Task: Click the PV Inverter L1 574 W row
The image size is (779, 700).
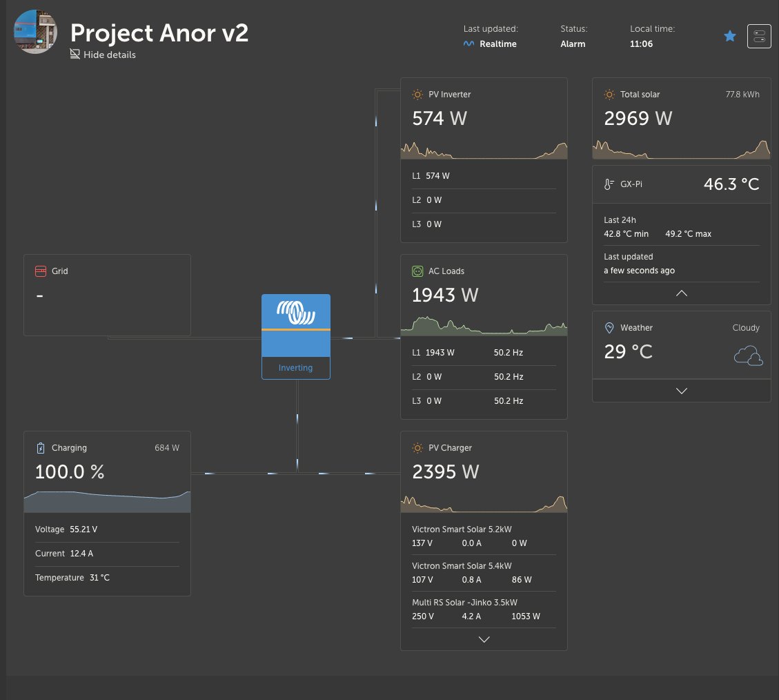Action: 484,176
